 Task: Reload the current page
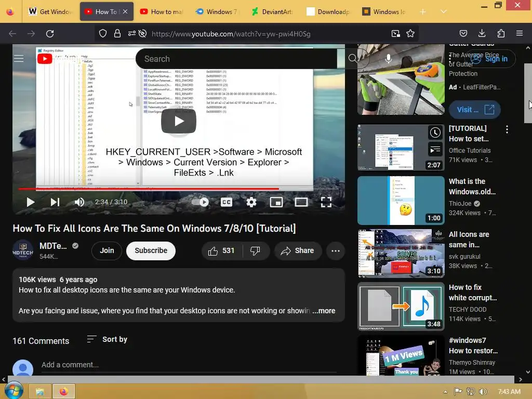pyautogui.click(x=50, y=34)
